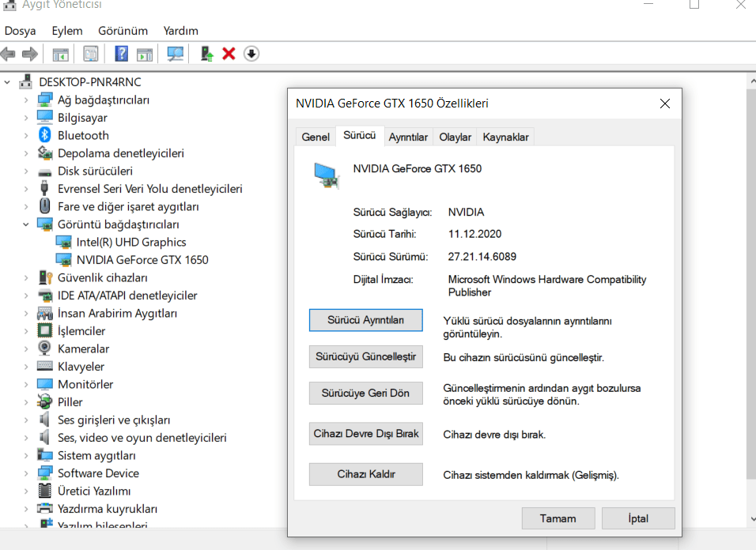Viewport: 756px width, 550px height.
Task: Click the Cihazı Kaldır button
Action: pos(366,474)
